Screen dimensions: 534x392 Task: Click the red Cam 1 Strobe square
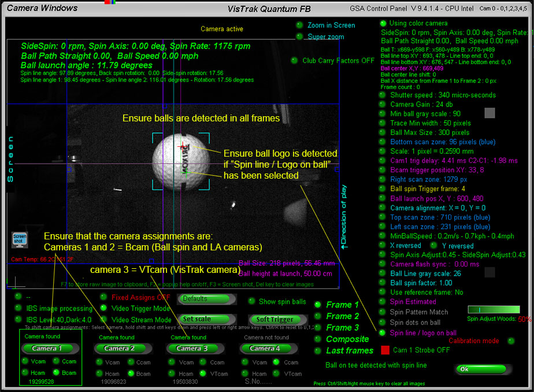385,350
